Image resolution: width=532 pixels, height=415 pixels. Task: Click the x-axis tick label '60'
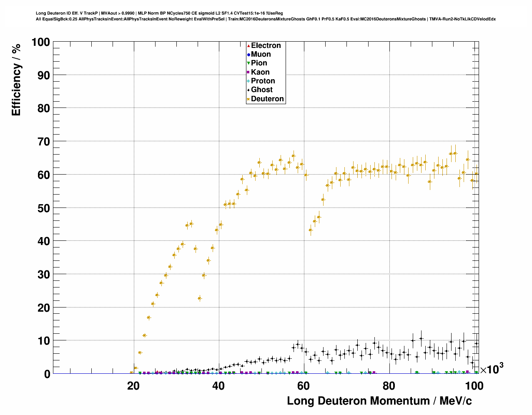(x=304, y=386)
